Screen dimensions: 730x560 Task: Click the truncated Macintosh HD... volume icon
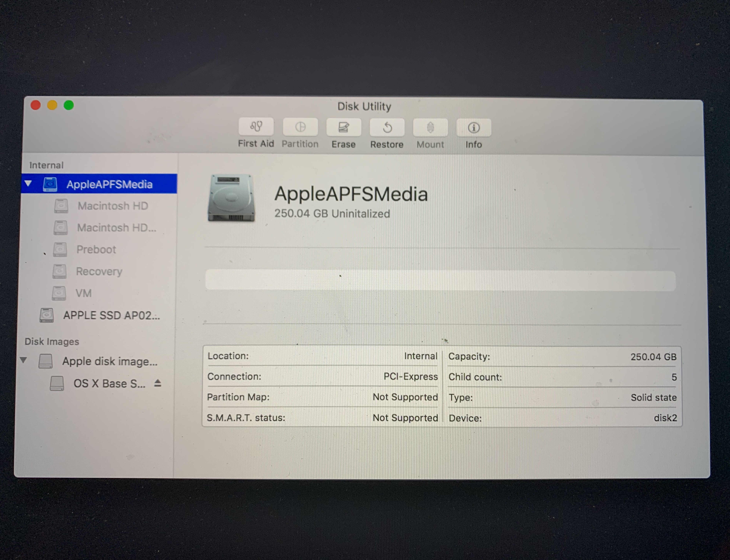point(60,228)
